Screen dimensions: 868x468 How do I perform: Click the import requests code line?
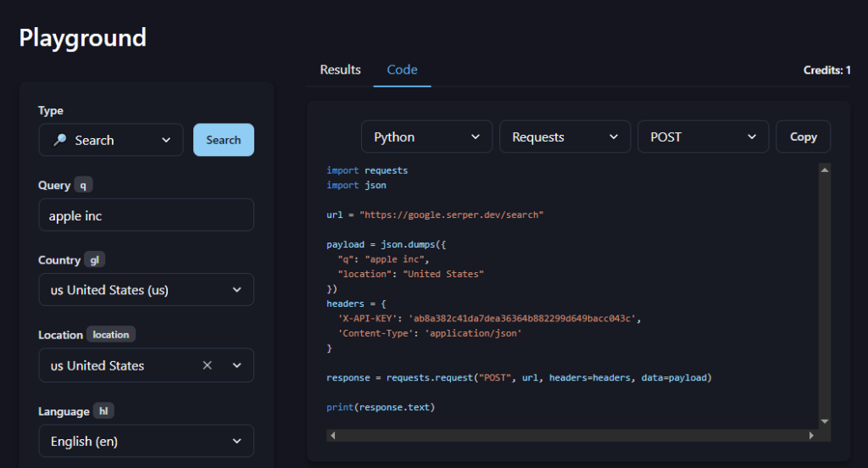(x=367, y=170)
